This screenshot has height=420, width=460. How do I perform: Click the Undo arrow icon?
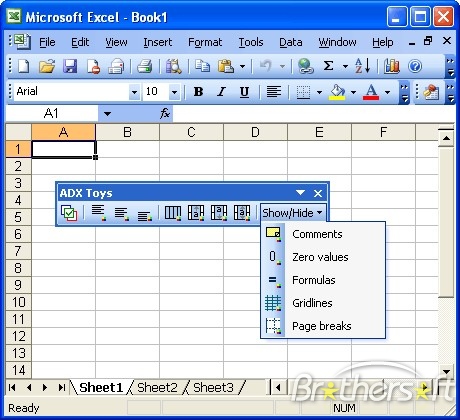coord(266,66)
